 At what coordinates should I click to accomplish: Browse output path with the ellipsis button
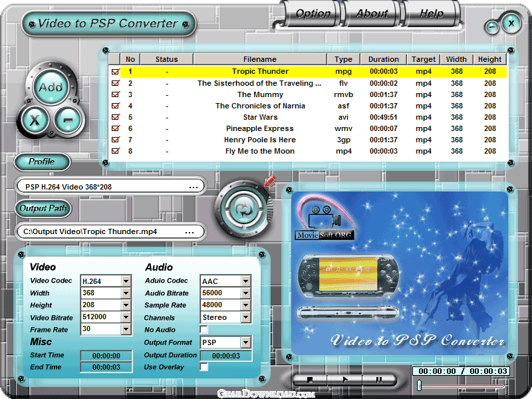click(x=190, y=232)
